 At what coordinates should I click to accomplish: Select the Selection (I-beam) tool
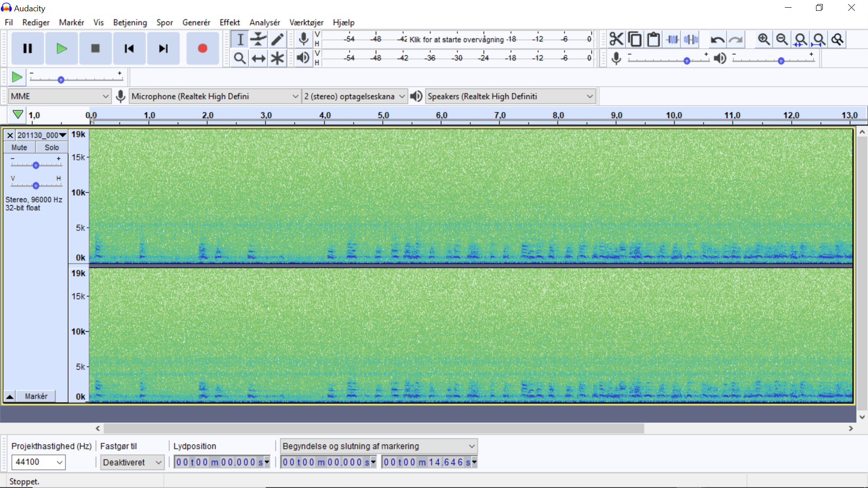(x=240, y=39)
